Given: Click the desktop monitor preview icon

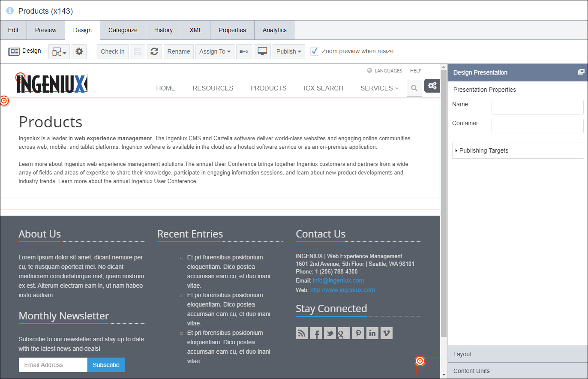Looking at the screenshot, I should click(x=262, y=51).
